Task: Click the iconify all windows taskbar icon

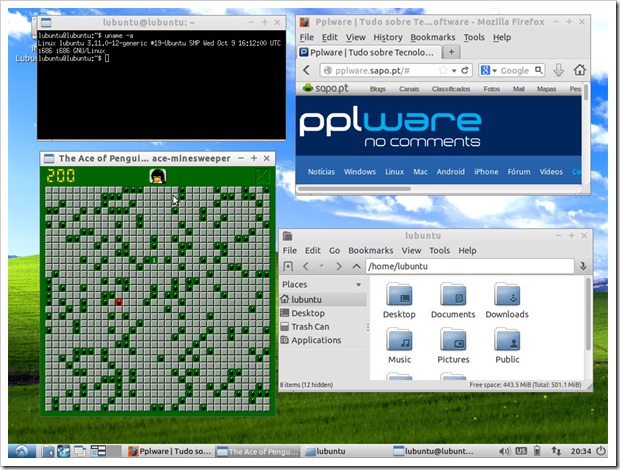Action: pyautogui.click(x=80, y=451)
